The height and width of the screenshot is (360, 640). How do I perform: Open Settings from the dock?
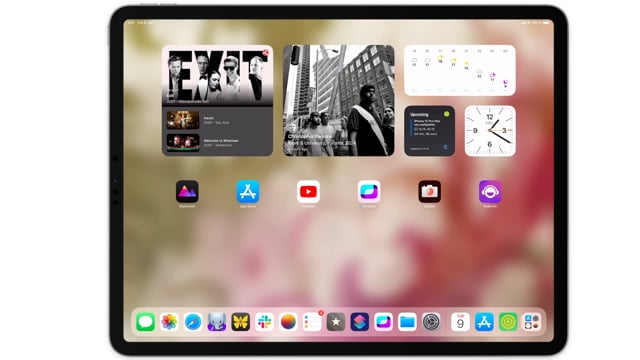(431, 322)
